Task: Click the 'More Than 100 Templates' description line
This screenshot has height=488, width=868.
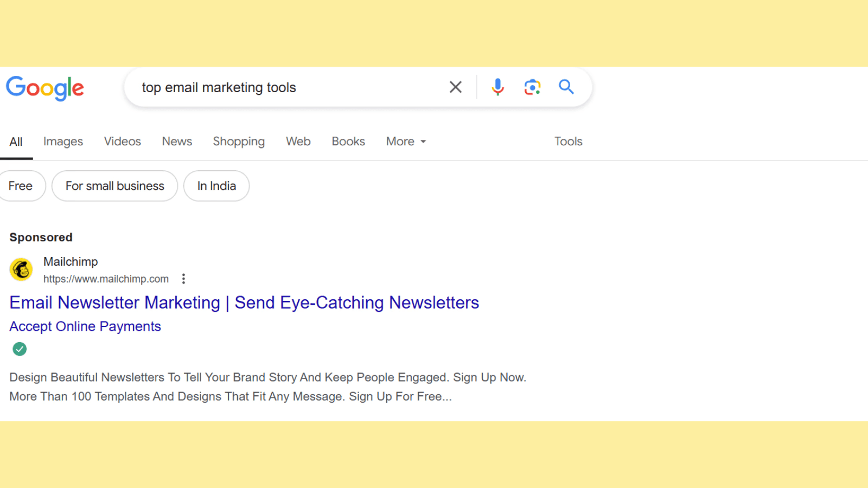Action: [231, 396]
